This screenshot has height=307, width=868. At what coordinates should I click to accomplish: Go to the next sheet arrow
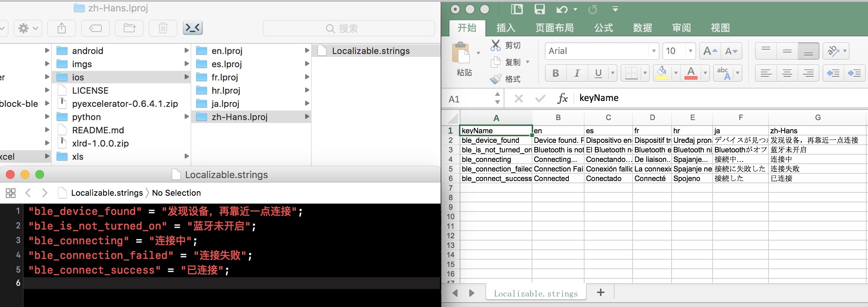pos(472,293)
